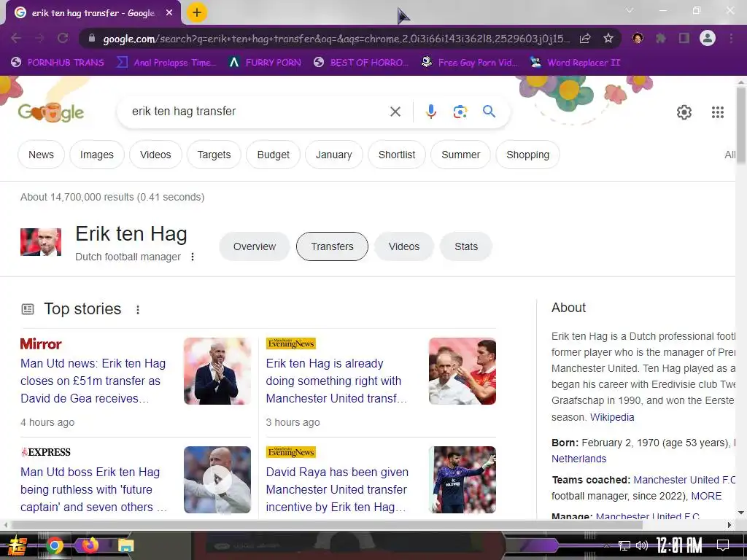The image size is (747, 560).
Task: Bookmark this page with the star icon
Action: (x=608, y=38)
